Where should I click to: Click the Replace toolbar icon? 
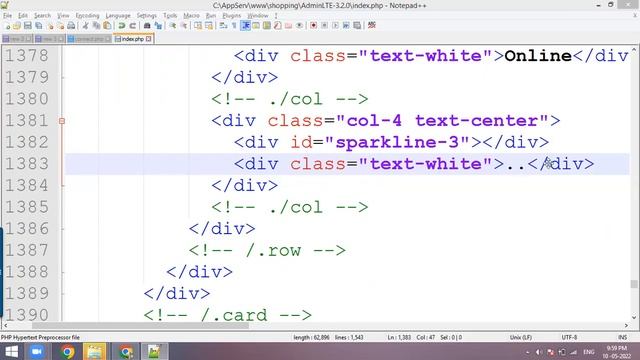(x=158, y=26)
